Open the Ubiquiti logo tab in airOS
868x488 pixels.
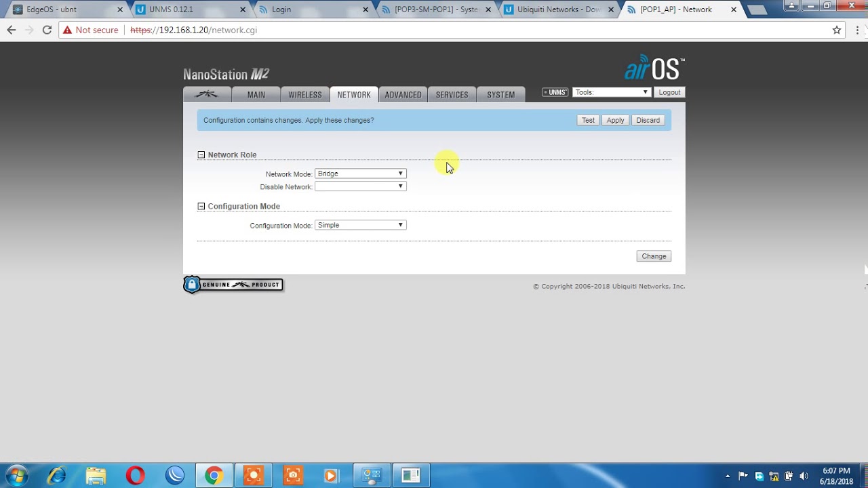point(207,95)
